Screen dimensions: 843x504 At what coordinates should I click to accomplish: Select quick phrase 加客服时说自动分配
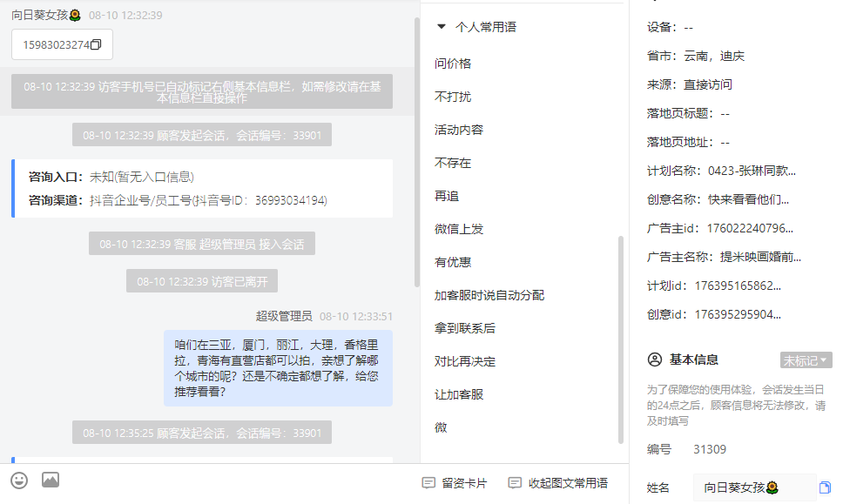tap(489, 295)
